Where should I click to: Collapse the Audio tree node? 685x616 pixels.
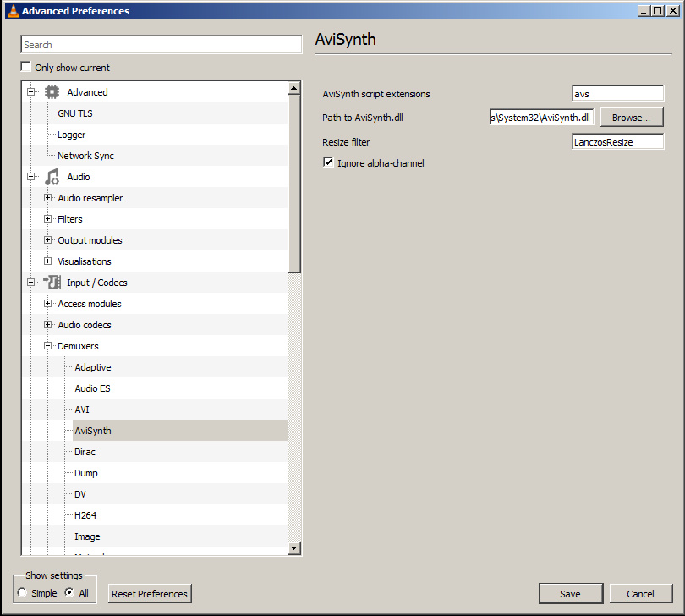pos(30,177)
